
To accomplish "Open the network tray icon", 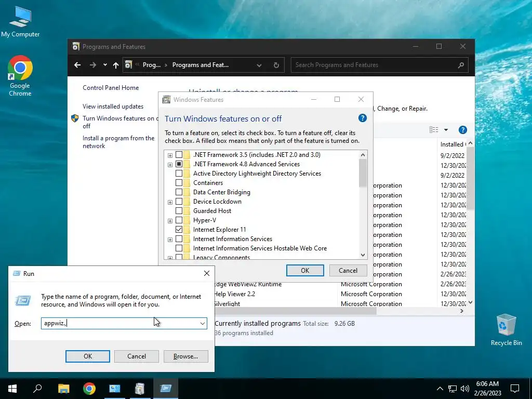I will [x=453, y=389].
